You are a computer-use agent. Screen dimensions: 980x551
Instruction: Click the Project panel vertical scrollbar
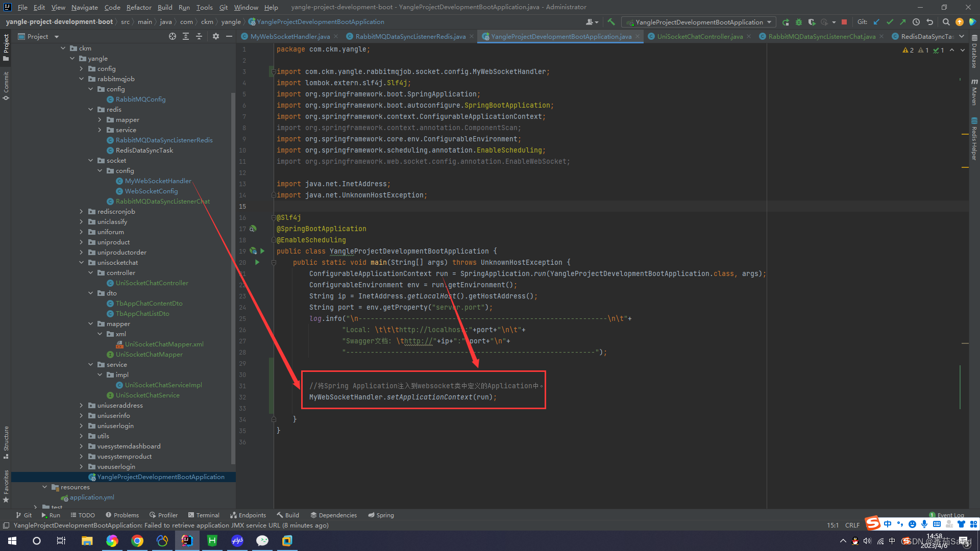[x=233, y=278]
